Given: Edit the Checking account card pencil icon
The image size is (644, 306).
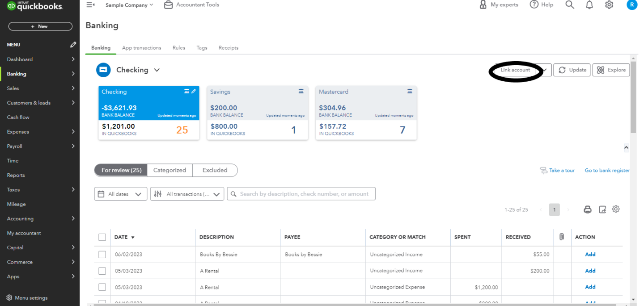Looking at the screenshot, I should point(194,91).
